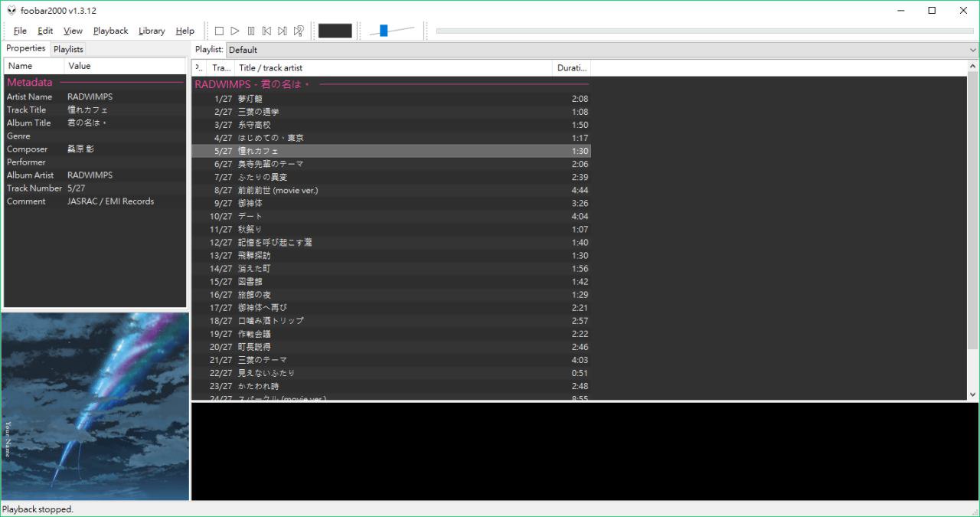Skip to next track icon
Image resolution: width=980 pixels, height=517 pixels.
tap(283, 31)
